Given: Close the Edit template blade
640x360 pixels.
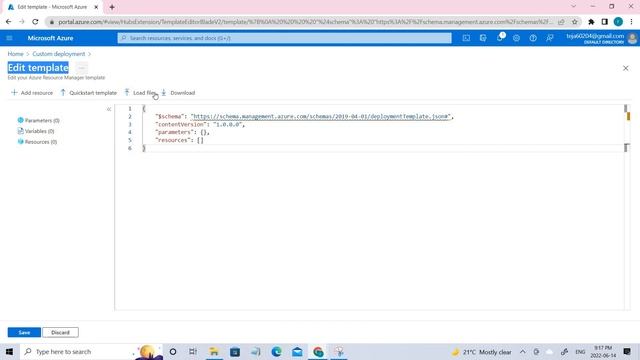Looking at the screenshot, I should [625, 68].
